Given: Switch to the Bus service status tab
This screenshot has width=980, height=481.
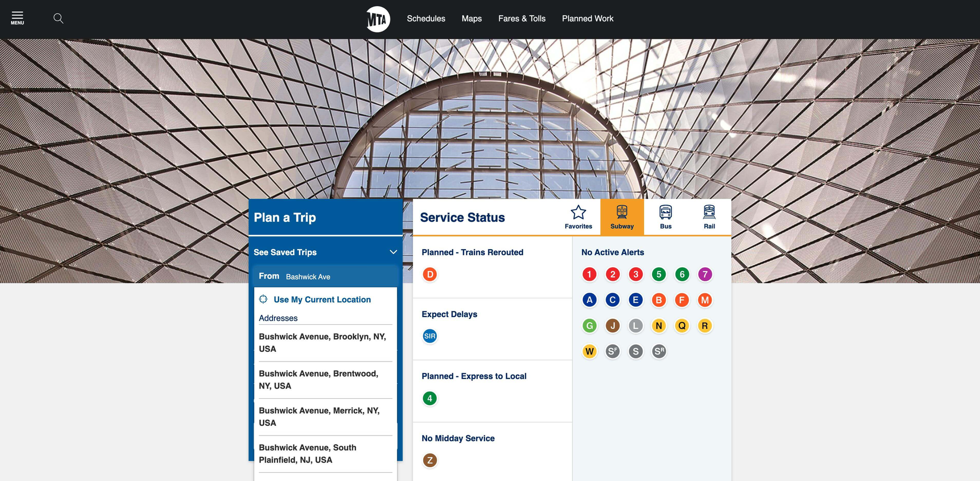Looking at the screenshot, I should 665,216.
